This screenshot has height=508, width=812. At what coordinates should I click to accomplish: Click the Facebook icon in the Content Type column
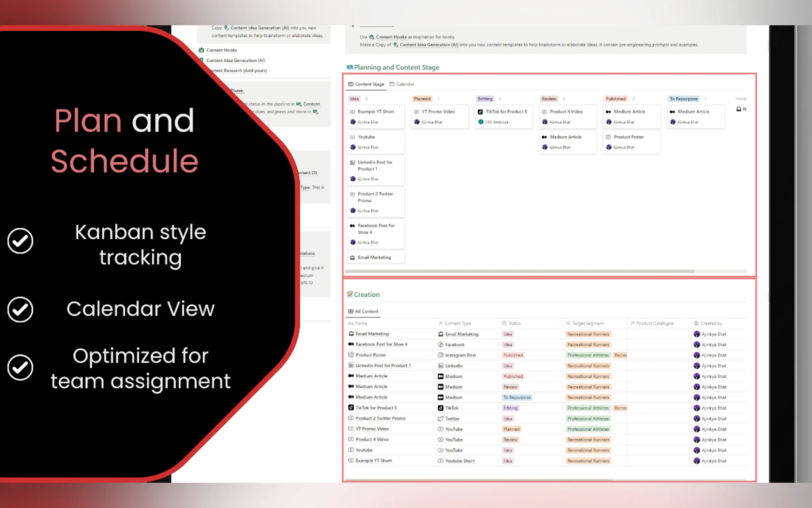pyautogui.click(x=441, y=345)
